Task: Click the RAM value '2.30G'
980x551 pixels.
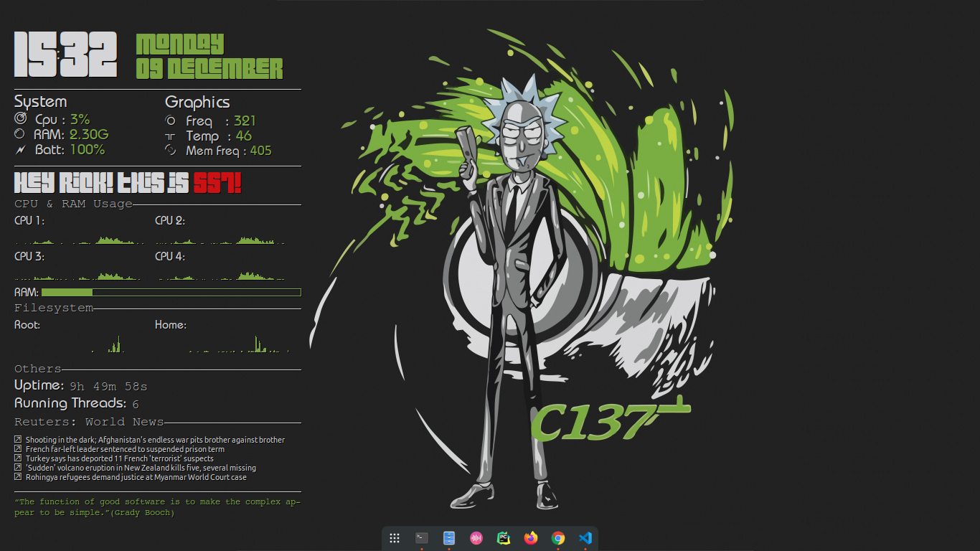Action: (x=89, y=134)
